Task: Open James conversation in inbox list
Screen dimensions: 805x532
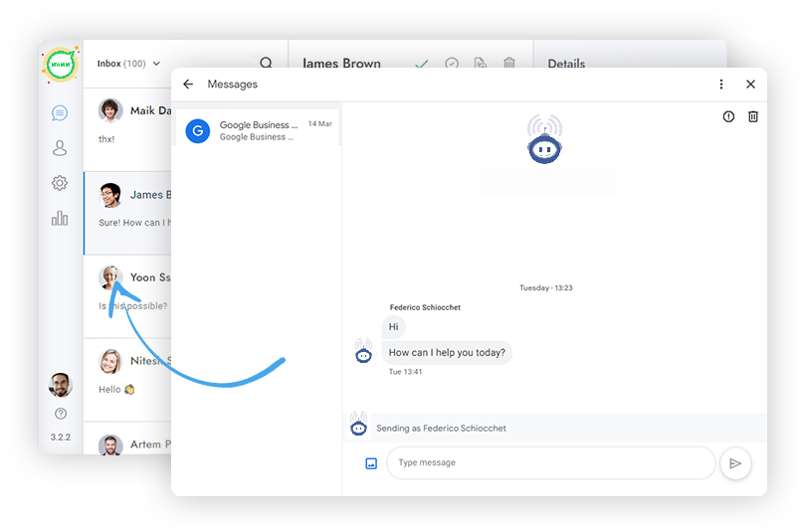Action: point(127,213)
